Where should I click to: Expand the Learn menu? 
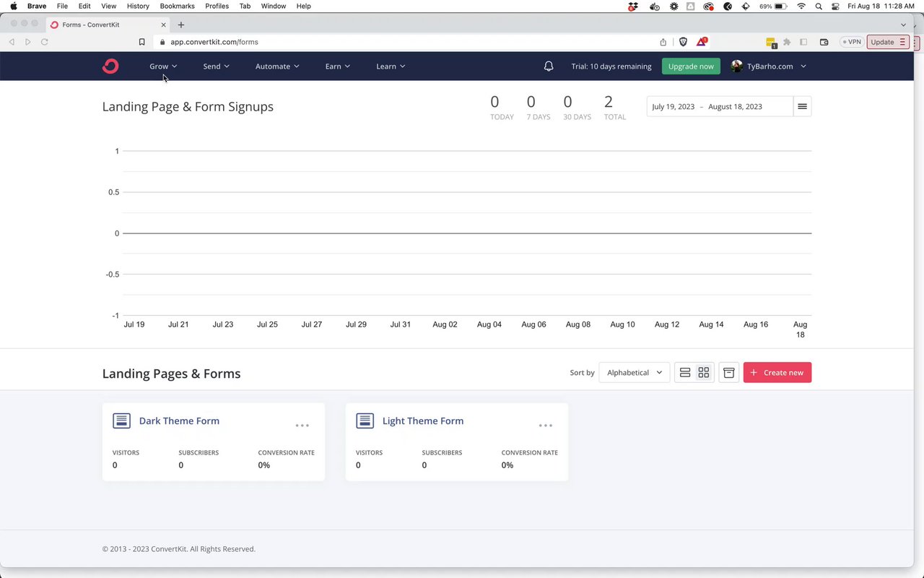(x=391, y=66)
